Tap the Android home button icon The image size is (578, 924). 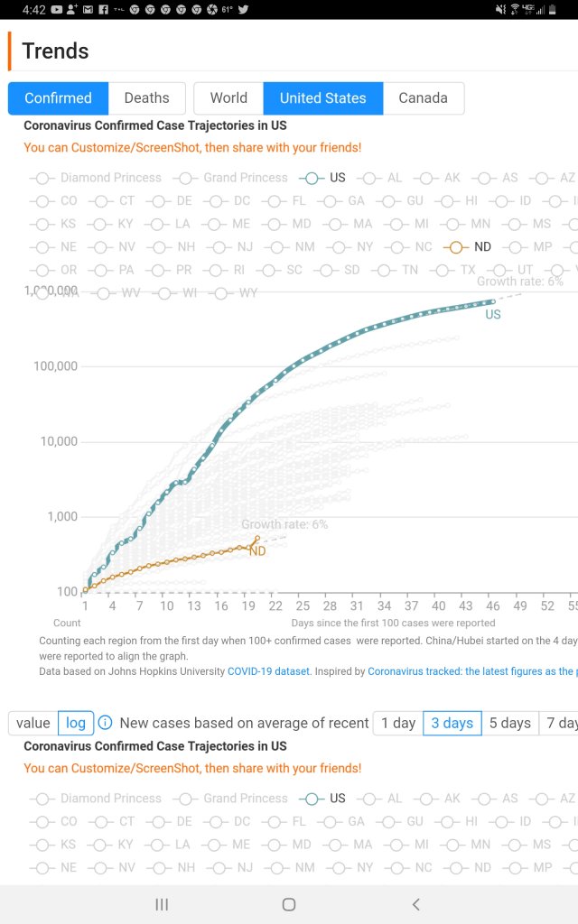pyautogui.click(x=289, y=904)
